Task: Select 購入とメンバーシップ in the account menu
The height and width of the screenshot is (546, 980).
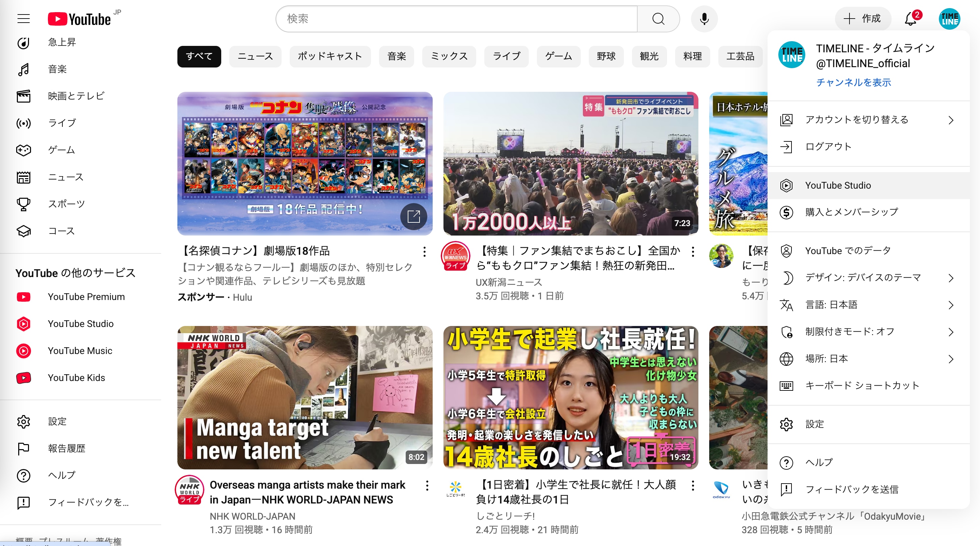Action: (868, 212)
